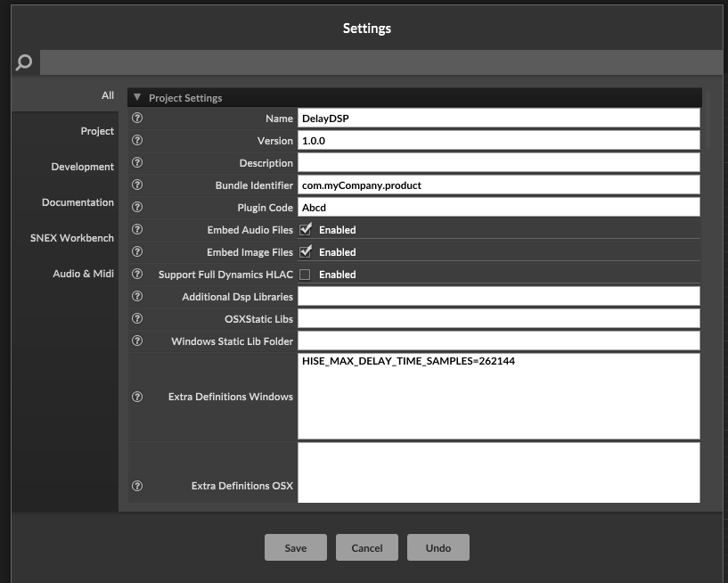
Task: Click the empty Description field
Action: point(499,162)
